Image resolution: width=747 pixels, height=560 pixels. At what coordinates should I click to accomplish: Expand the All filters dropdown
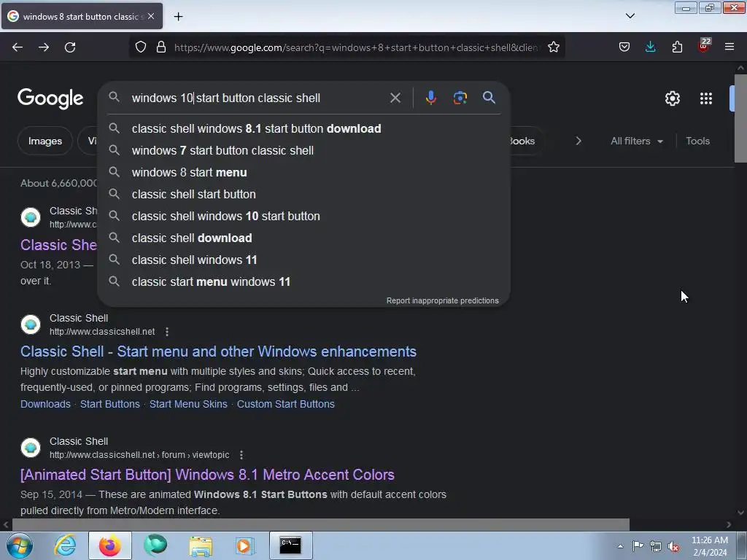click(637, 141)
